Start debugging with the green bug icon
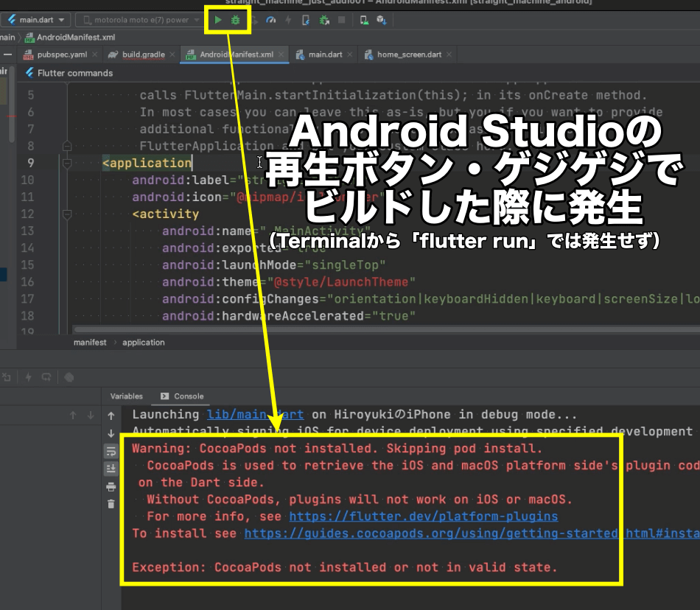 [235, 20]
